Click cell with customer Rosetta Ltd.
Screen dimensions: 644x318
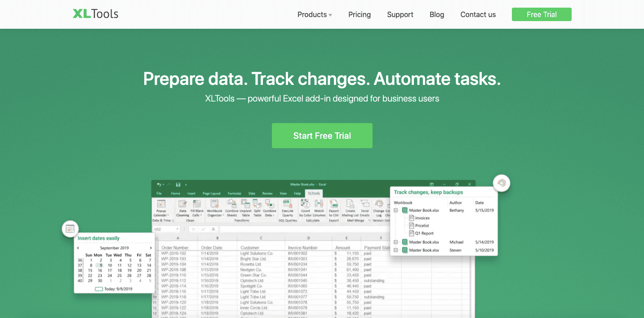pyautogui.click(x=261, y=264)
